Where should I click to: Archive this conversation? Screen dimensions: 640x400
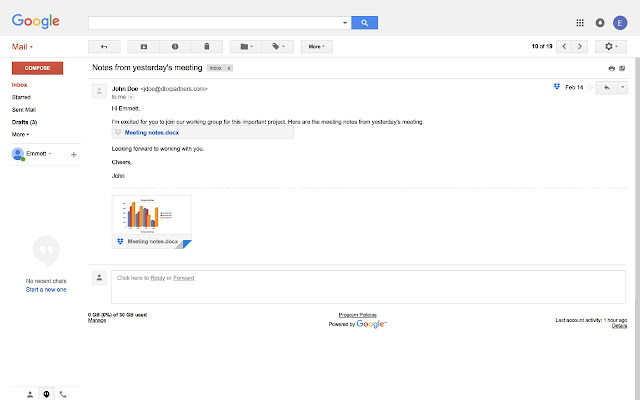coord(144,47)
